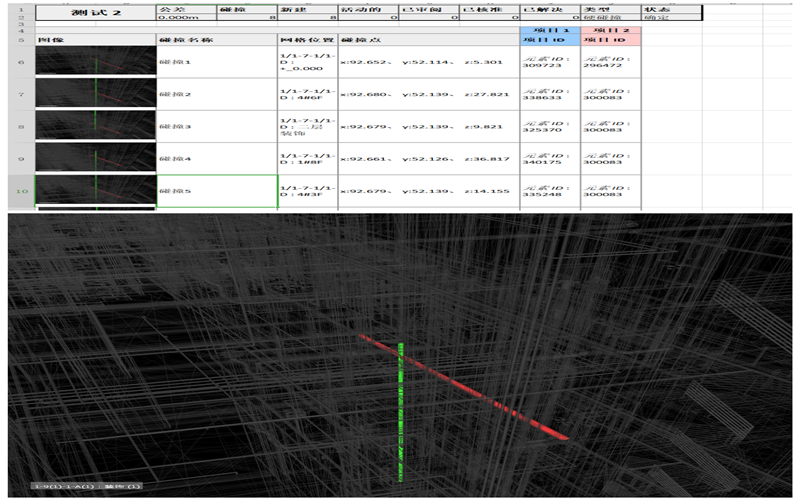Open the 碰撞1 clash thumbnail image
800x500 pixels.
point(96,61)
